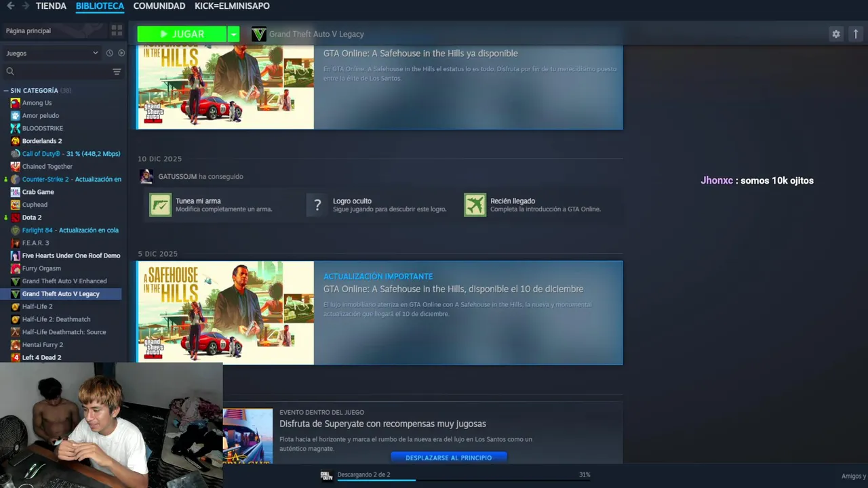Open Descargando 2 de 2 downloads status
The image size is (868, 488).
[x=363, y=474]
